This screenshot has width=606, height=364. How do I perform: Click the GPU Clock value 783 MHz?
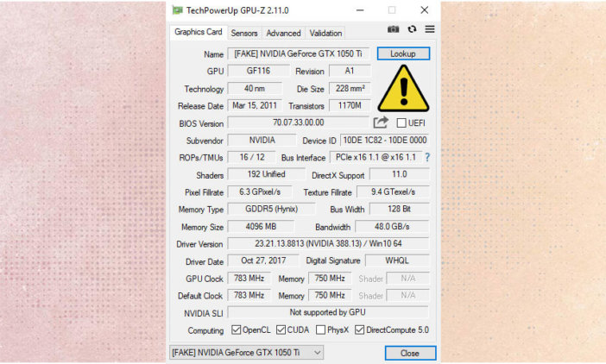click(249, 279)
